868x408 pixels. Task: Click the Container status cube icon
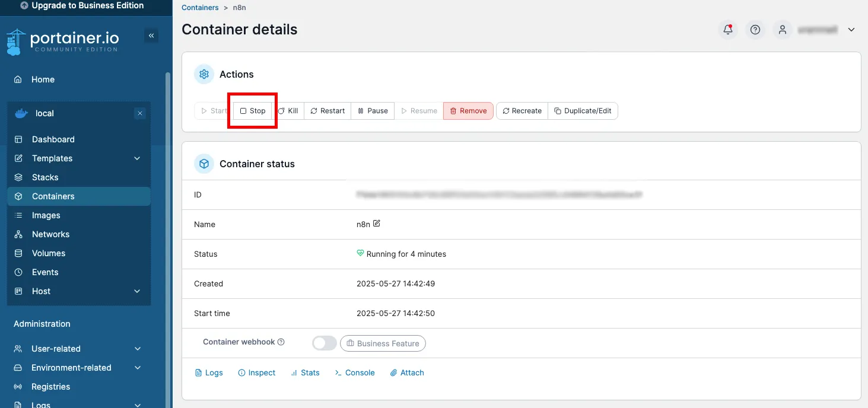(x=204, y=164)
